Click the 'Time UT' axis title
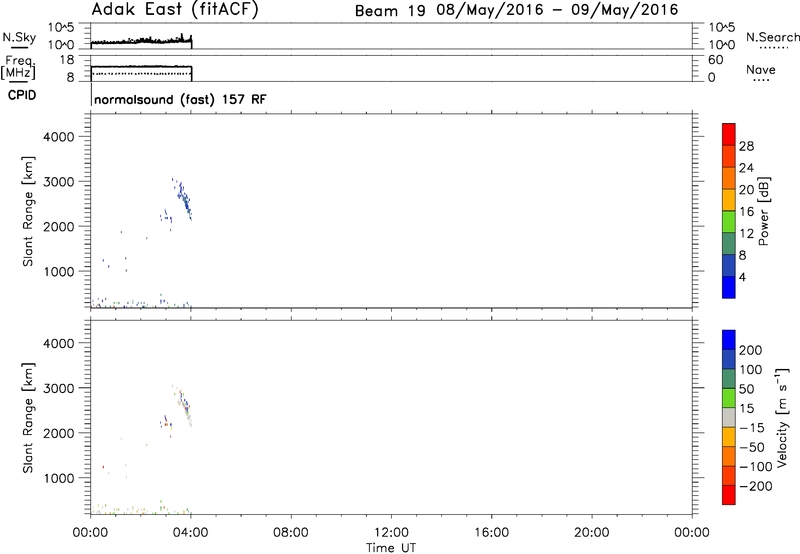Screen dimensions: 800x554 (391, 548)
